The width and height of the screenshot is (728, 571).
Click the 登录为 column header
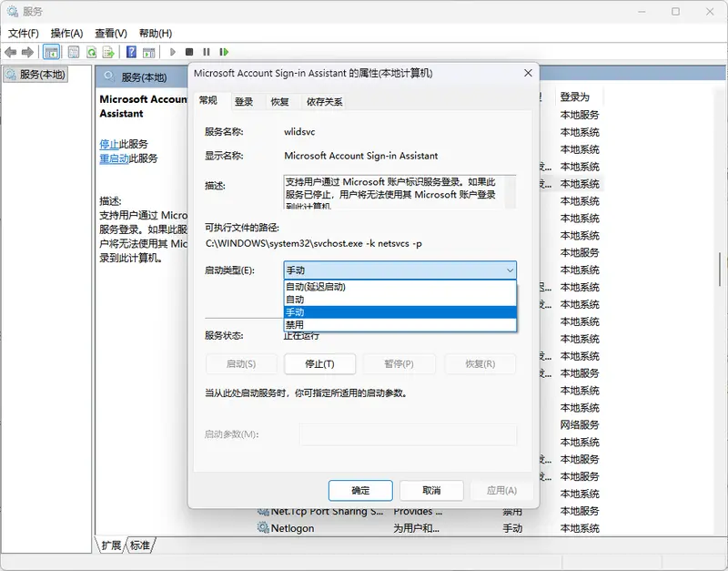(578, 97)
